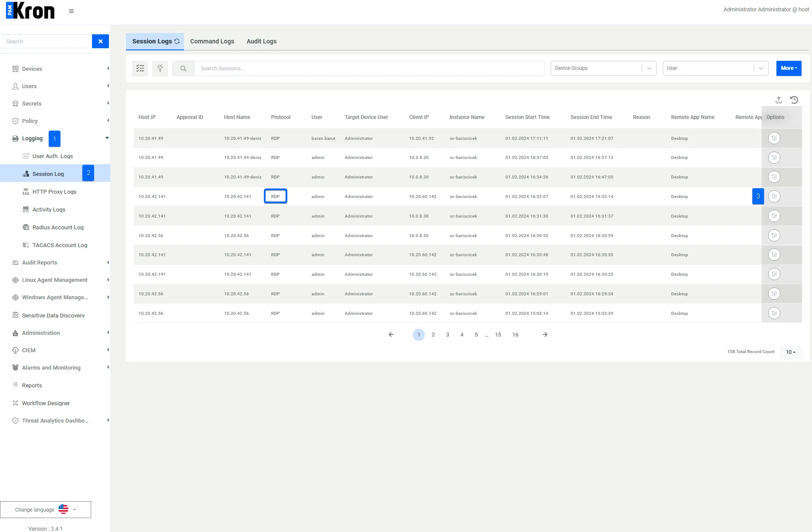812x532 pixels.
Task: Open HTTP Proxy Logs in sidebar
Action: tap(54, 192)
